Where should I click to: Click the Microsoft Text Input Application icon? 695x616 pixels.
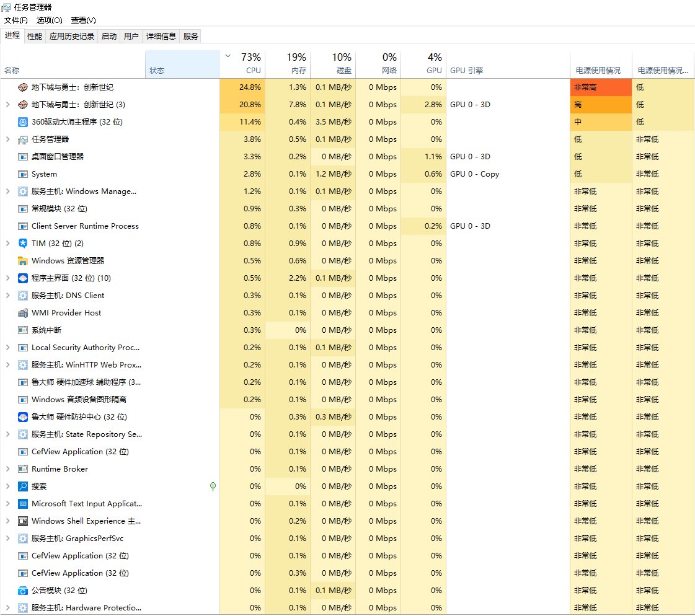22,504
